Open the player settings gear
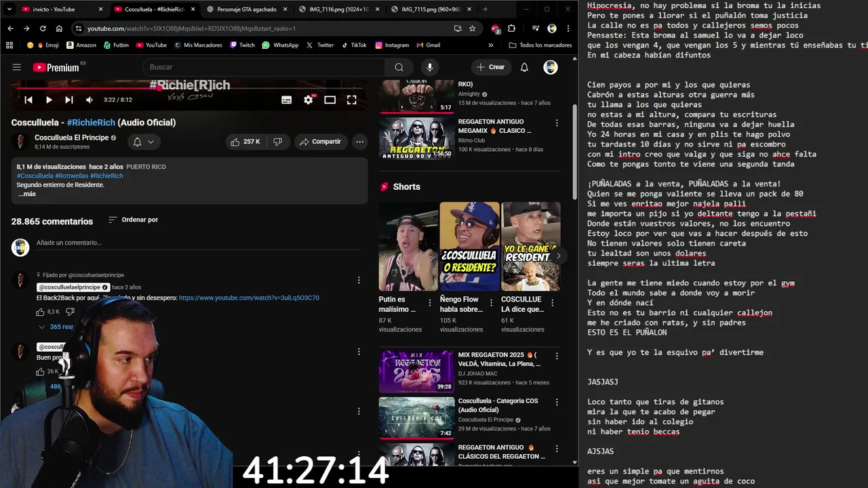 click(x=309, y=100)
